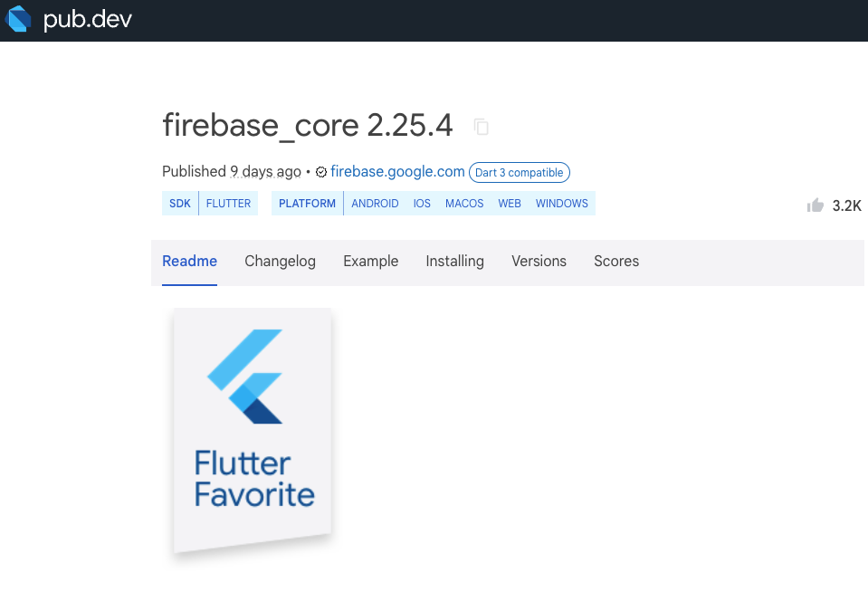This screenshot has height=592, width=868.
Task: Like the package with the thumbs-up icon
Action: [x=814, y=205]
